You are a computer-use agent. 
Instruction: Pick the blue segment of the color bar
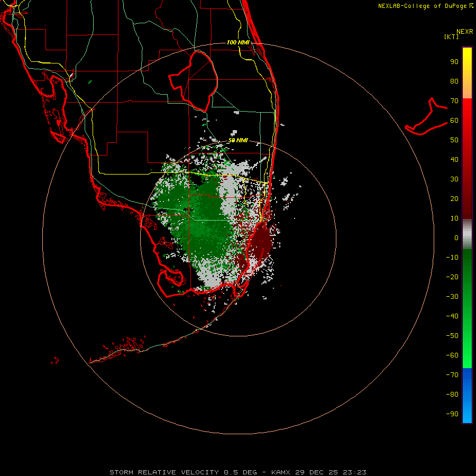tap(467, 396)
